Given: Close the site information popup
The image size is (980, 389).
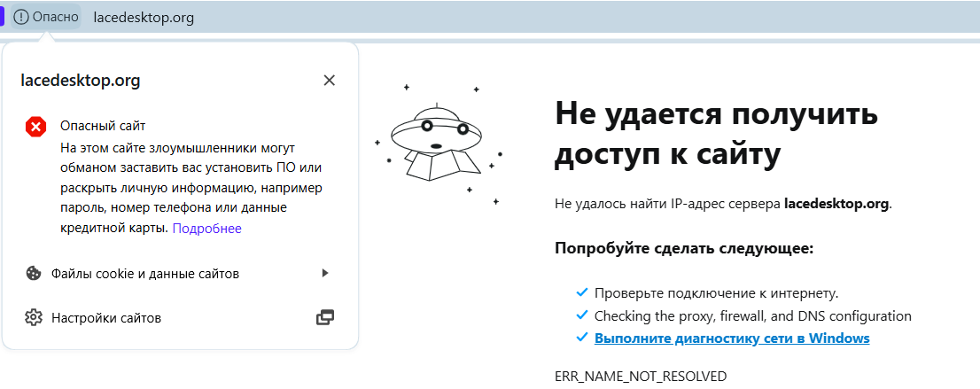Looking at the screenshot, I should click(x=329, y=81).
